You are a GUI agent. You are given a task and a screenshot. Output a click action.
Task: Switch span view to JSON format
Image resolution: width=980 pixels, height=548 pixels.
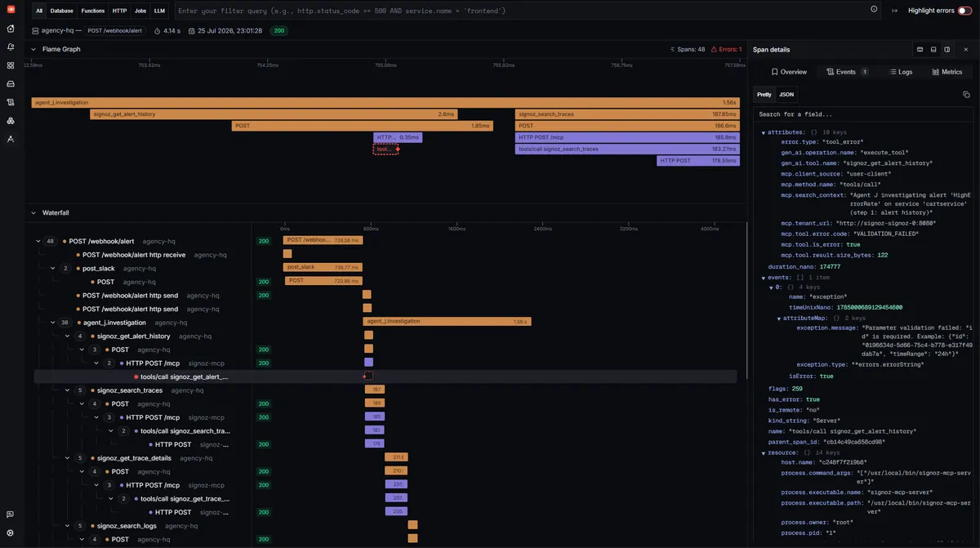(786, 95)
